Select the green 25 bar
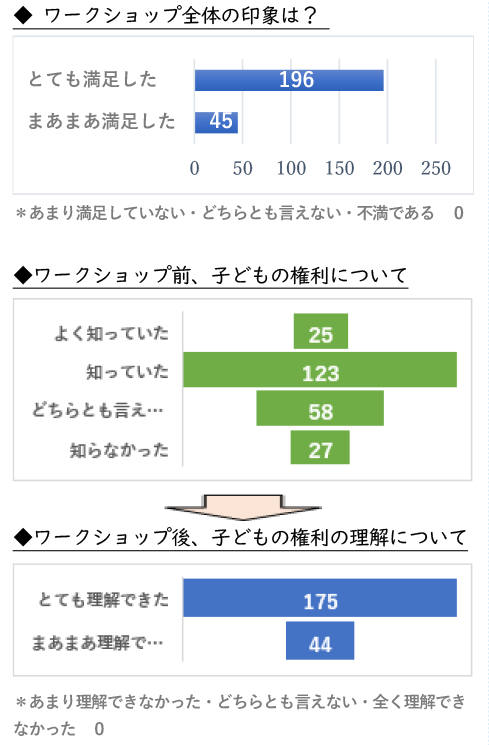This screenshot has width=489, height=745. [x=321, y=331]
